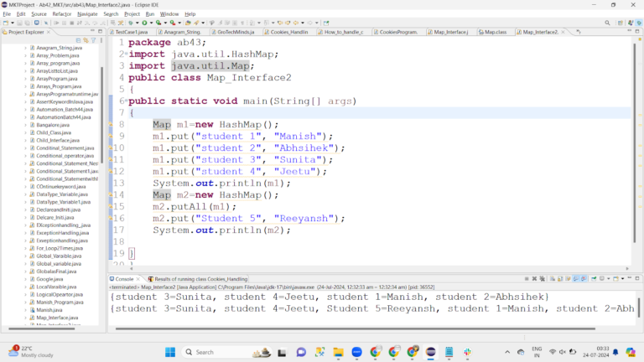
Task: Expand the Anagram_String.java tree node
Action: click(27, 48)
